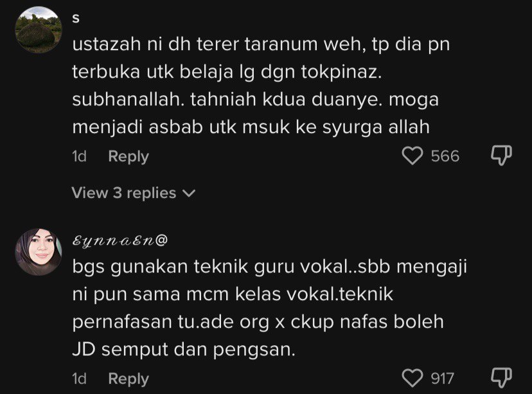Open the rock-photo avatar of user s
Image resolution: width=532 pixels, height=394 pixels.
pyautogui.click(x=39, y=30)
